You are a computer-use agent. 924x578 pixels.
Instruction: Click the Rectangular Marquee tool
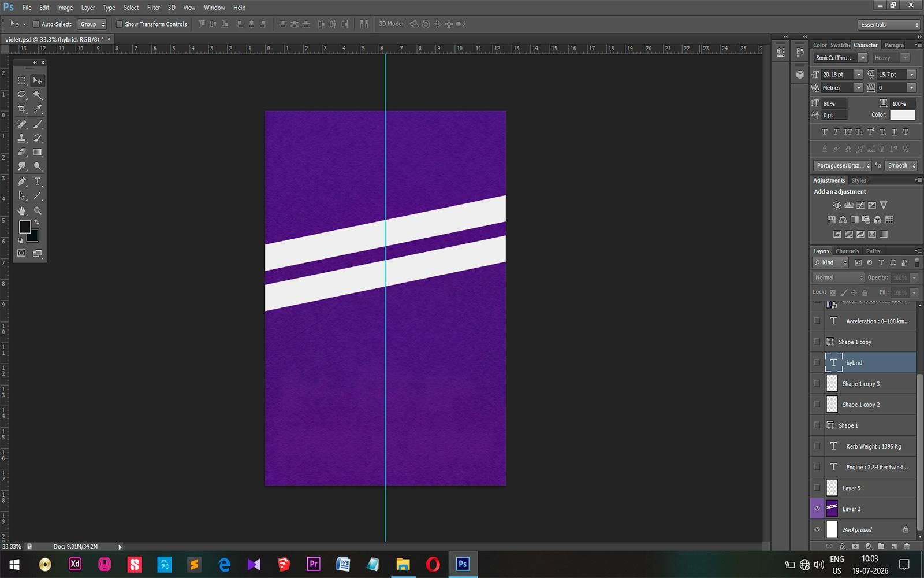click(x=22, y=80)
